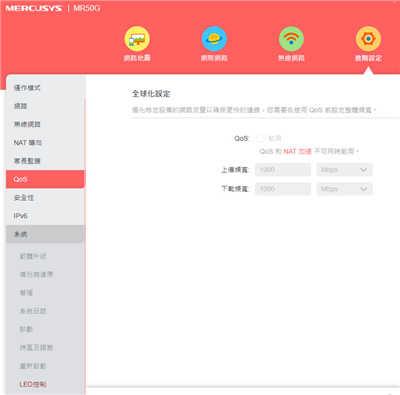Select the highlighted QoS sidebar item
Viewport: 400px width, 395px height.
[x=45, y=179]
